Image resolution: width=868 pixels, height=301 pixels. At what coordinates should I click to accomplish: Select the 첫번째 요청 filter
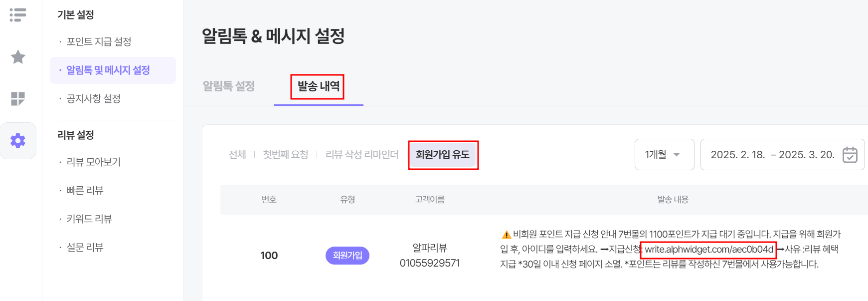[x=286, y=155]
